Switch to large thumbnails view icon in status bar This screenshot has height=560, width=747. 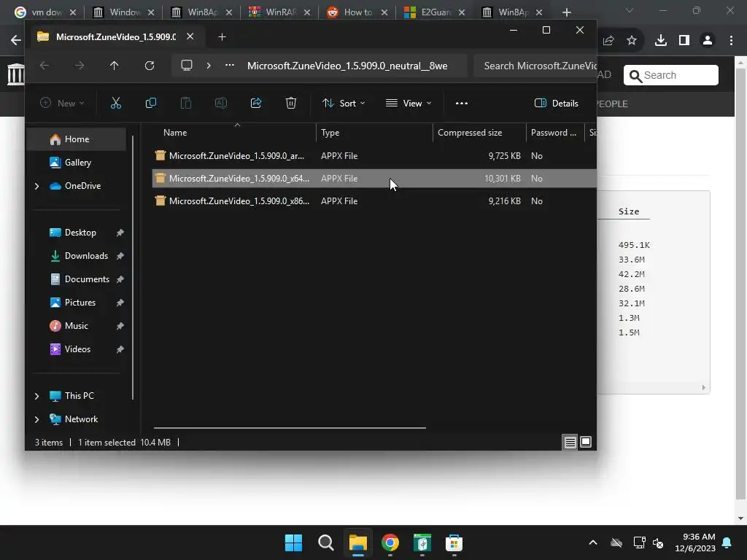586,443
